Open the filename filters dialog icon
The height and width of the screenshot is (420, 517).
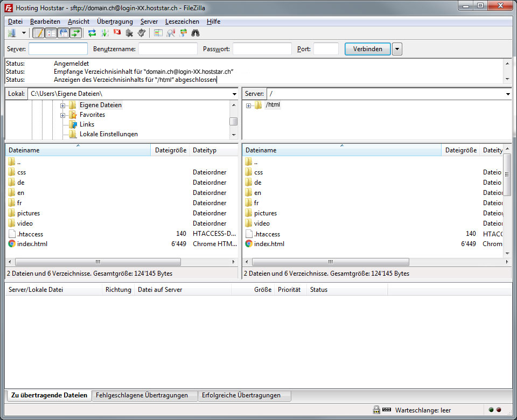coord(158,33)
